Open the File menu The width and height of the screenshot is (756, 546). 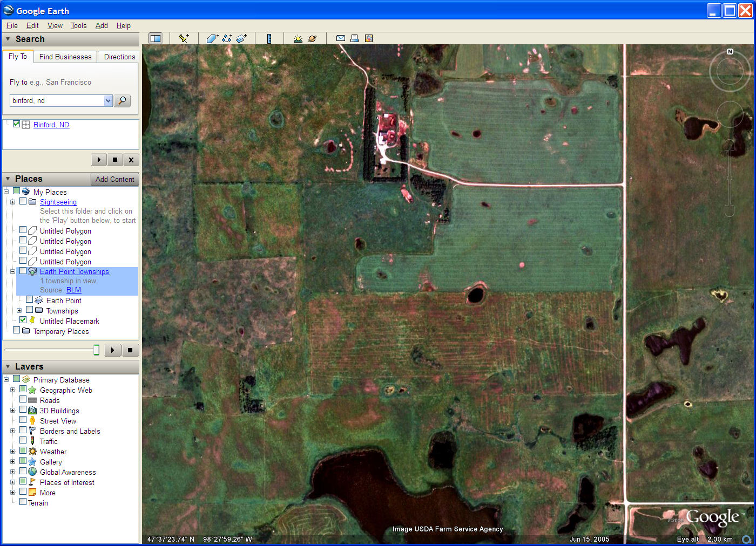pyautogui.click(x=12, y=25)
